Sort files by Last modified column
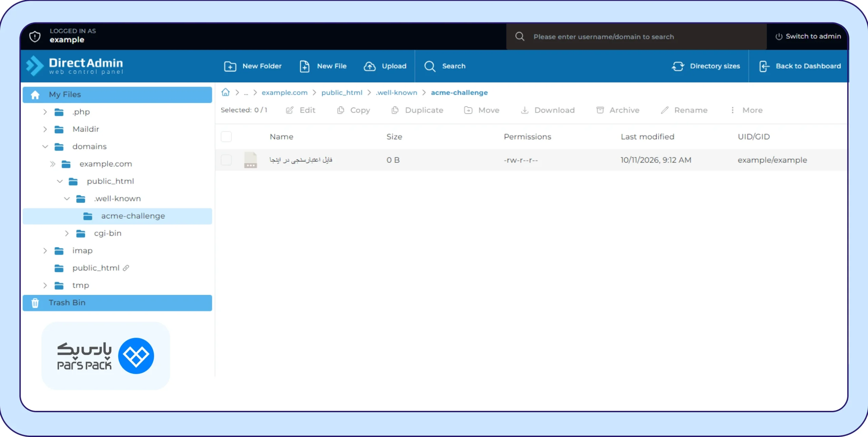Viewport: 868px width, 437px height. (x=648, y=137)
